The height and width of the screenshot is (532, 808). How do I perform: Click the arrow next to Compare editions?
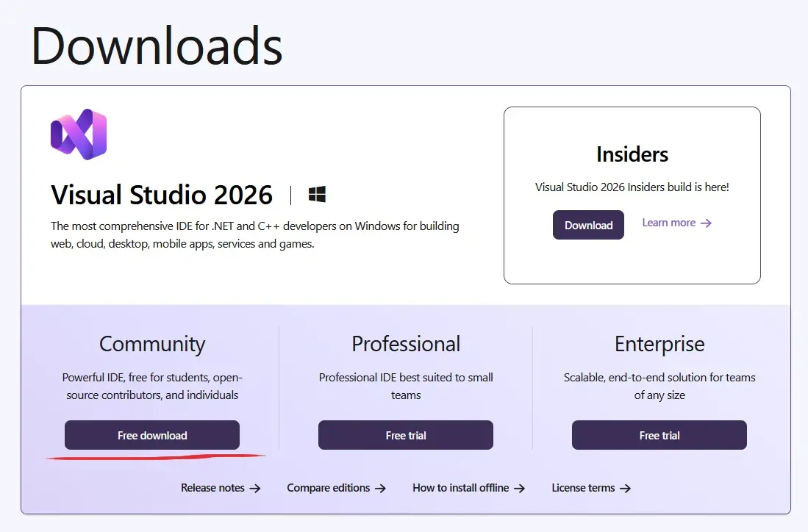pos(380,488)
